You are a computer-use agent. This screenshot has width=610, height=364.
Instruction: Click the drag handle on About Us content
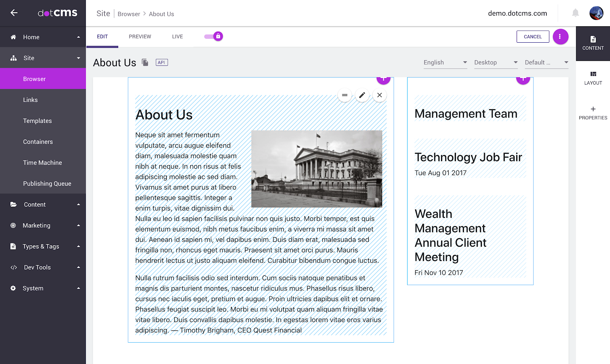tap(345, 95)
